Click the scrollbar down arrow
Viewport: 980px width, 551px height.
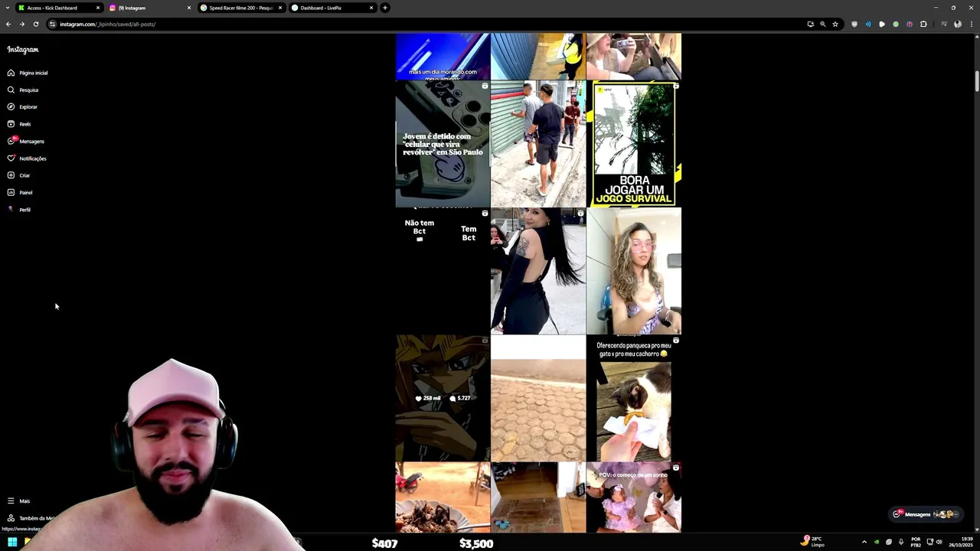(x=977, y=529)
